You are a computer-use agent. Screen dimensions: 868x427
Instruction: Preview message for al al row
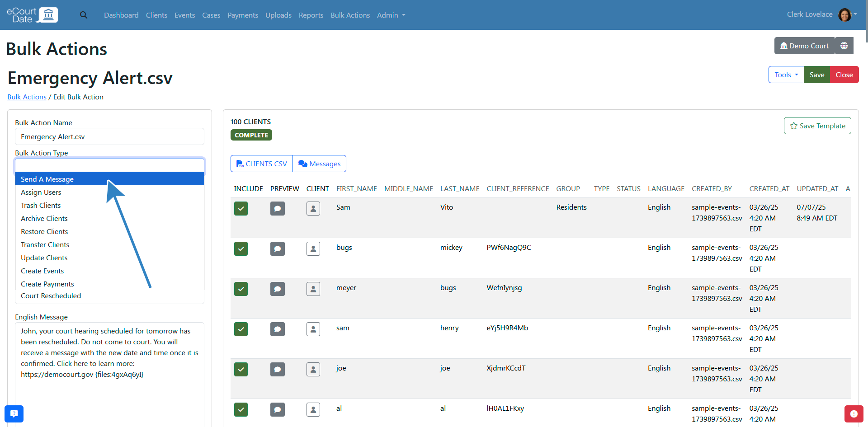click(x=278, y=409)
